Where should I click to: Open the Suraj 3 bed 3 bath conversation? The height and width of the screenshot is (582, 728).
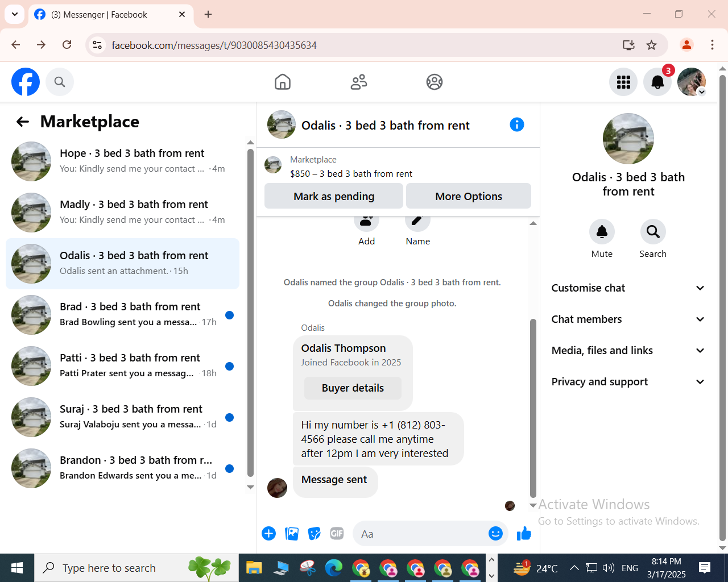pyautogui.click(x=122, y=417)
